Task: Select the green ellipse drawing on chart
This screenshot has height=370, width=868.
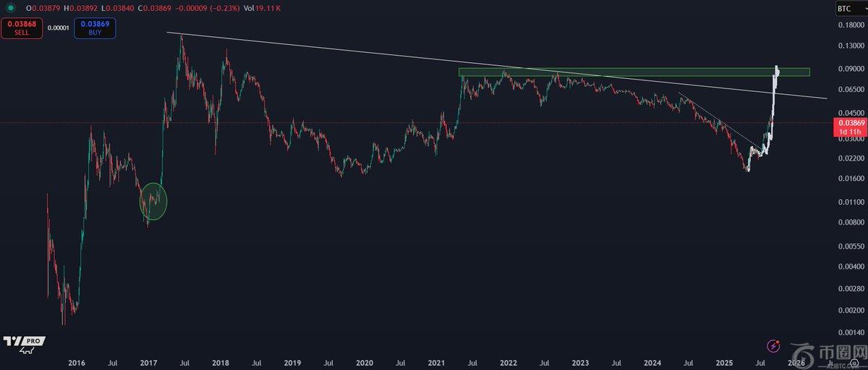Action: click(x=153, y=201)
